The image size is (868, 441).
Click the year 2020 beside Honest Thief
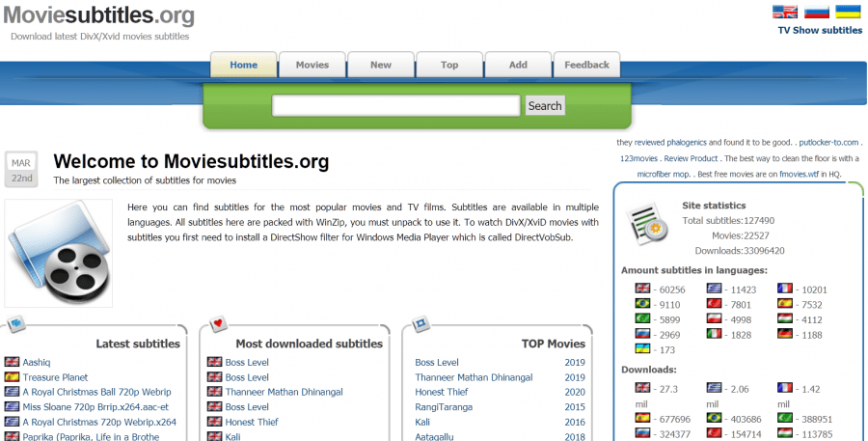[x=575, y=392]
